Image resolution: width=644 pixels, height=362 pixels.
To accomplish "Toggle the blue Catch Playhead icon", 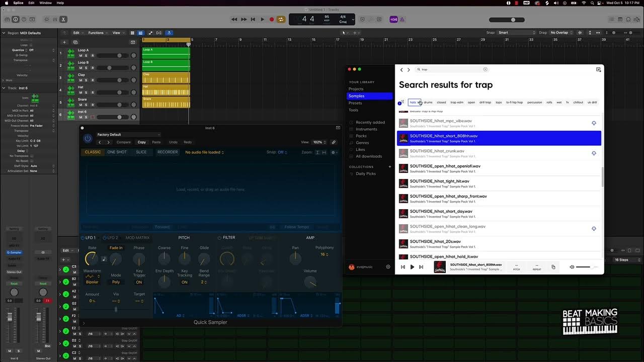I will (169, 33).
